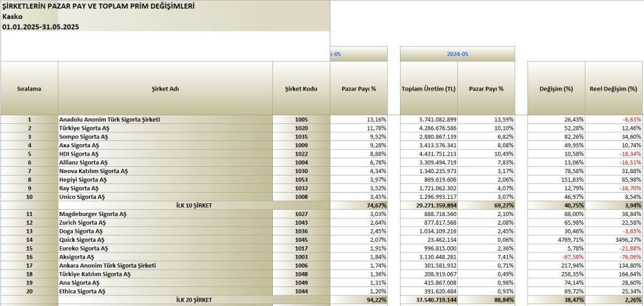Click the 'Unico Sigorta AŞ' cell

165,197
